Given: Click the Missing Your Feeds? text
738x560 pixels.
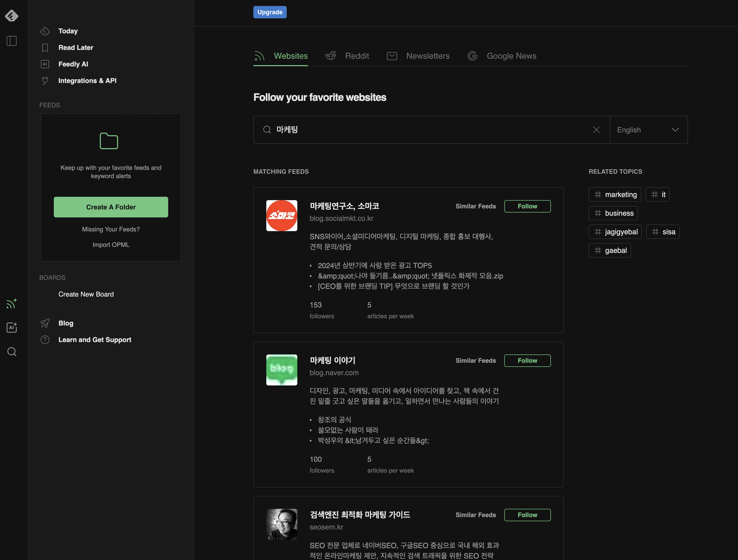Looking at the screenshot, I should 111,229.
